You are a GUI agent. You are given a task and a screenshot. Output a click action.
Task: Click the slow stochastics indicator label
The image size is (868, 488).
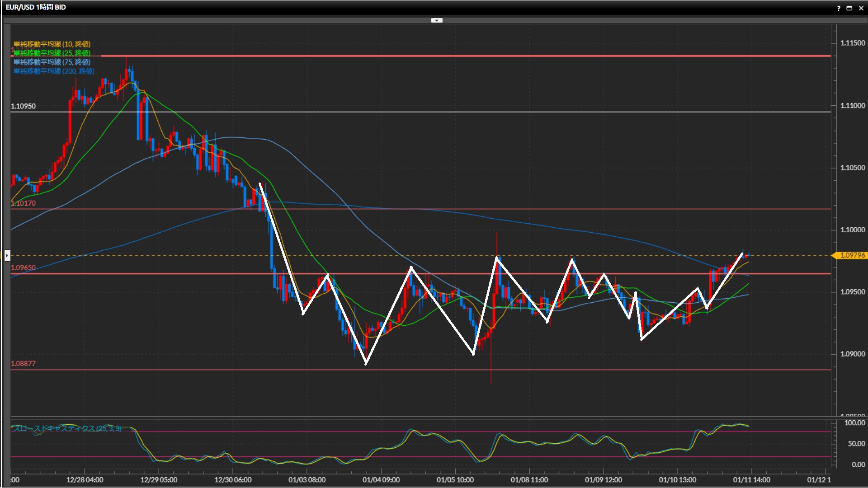67,428
